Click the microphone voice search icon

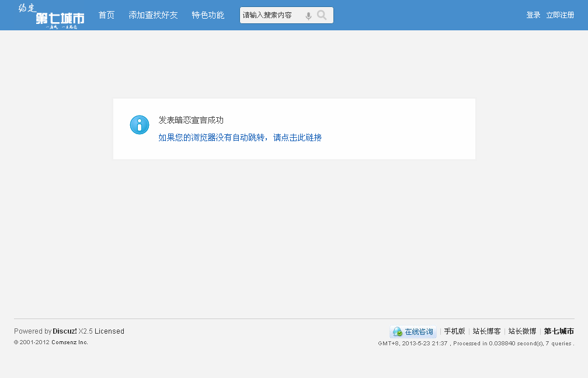point(308,16)
